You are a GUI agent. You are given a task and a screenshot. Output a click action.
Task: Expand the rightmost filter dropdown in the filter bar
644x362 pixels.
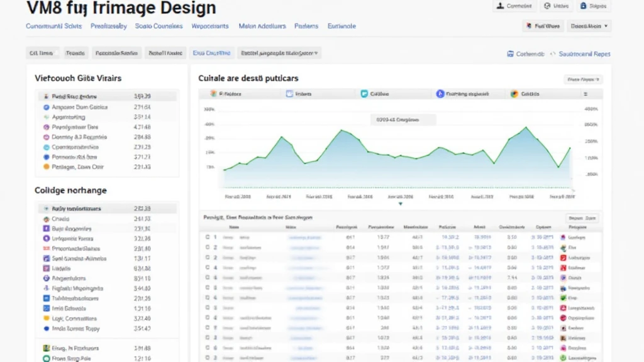click(280, 53)
